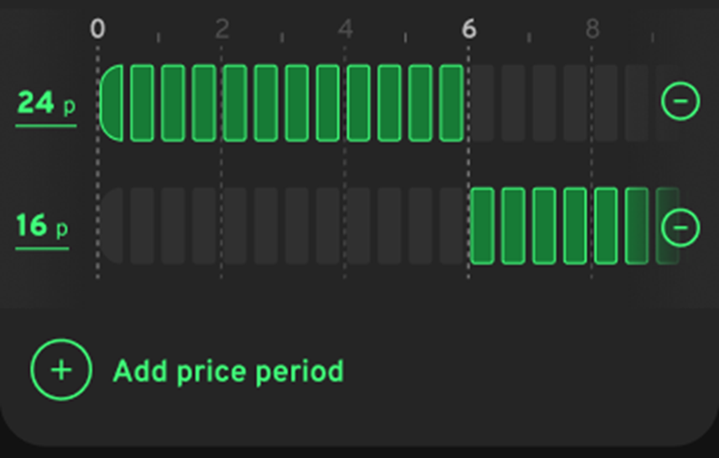Toggle 16 p green segment starting at hour 8
This screenshot has height=458, width=719.
coord(606,226)
